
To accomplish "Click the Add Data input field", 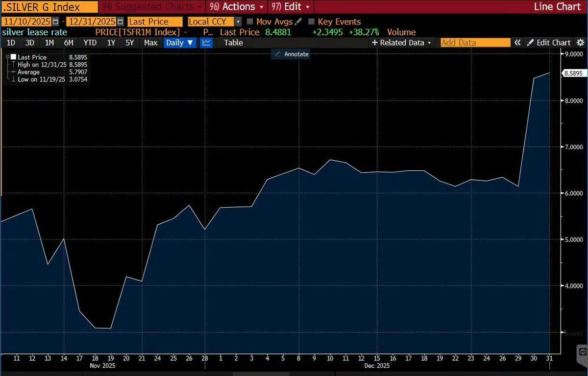I will coord(468,43).
